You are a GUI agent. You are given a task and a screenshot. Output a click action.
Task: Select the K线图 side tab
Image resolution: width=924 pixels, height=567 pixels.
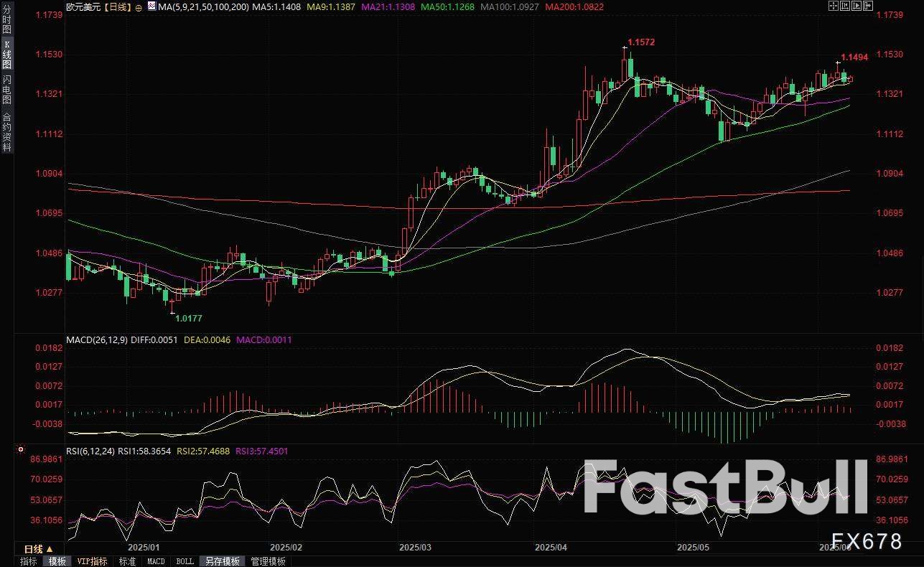click(x=6, y=54)
